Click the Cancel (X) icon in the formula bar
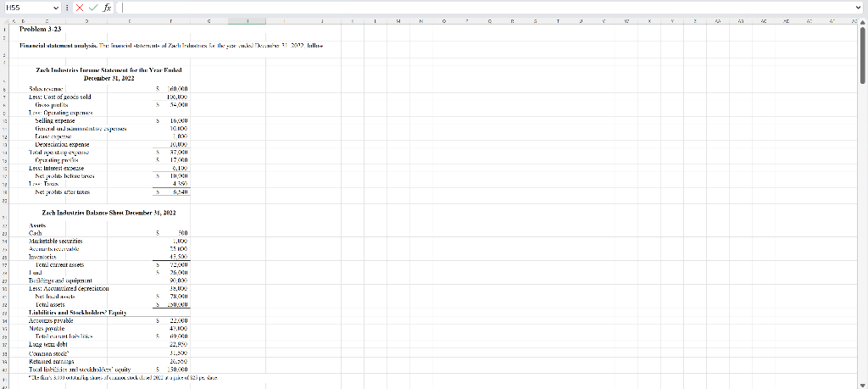This screenshot has height=389, width=868. (81, 8)
